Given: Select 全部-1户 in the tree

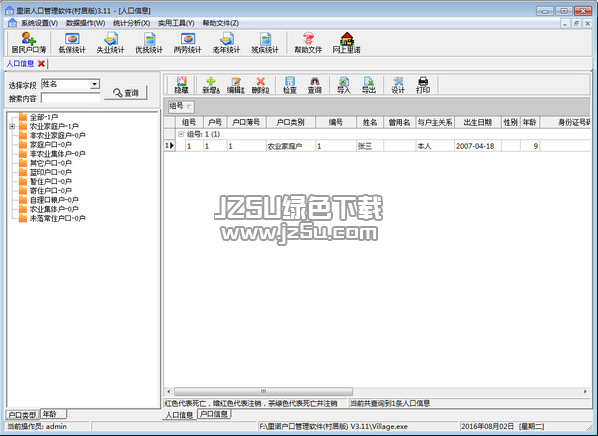Looking at the screenshot, I should 44,117.
